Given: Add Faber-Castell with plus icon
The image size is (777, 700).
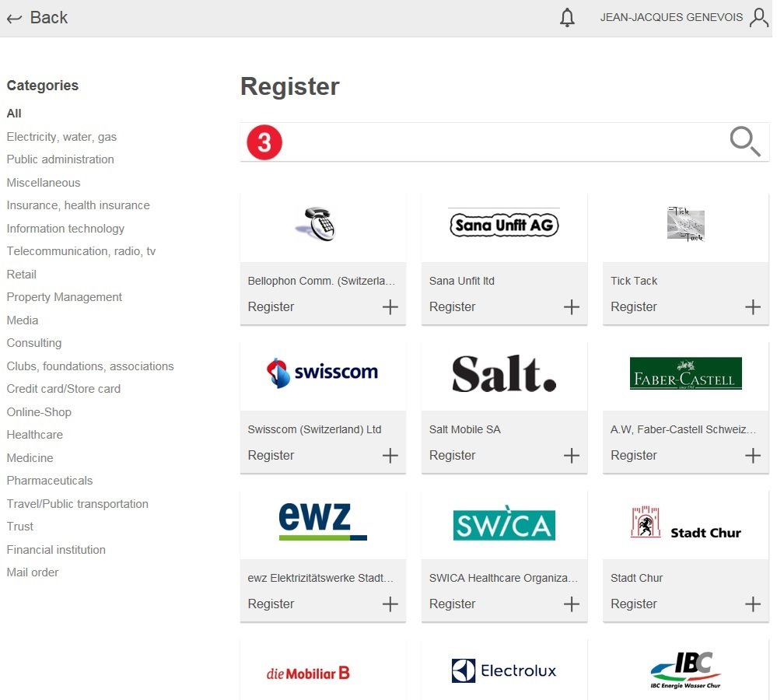Looking at the screenshot, I should (x=753, y=456).
